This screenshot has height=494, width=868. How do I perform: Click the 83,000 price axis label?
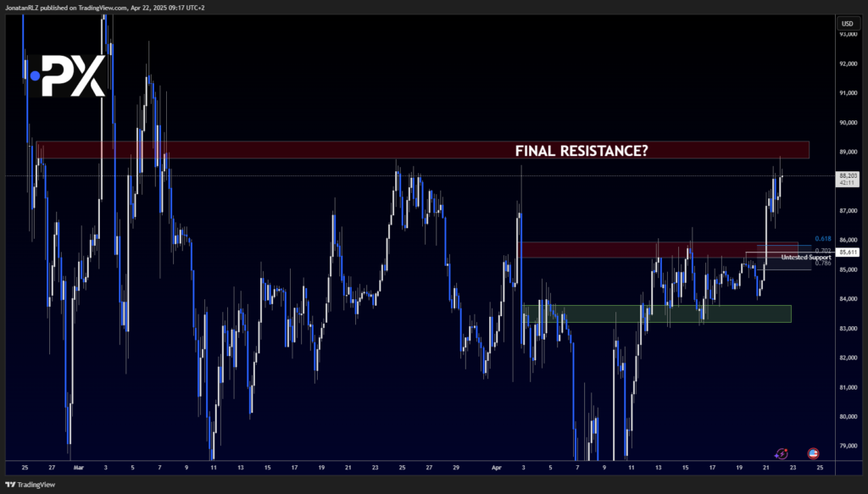(848, 329)
